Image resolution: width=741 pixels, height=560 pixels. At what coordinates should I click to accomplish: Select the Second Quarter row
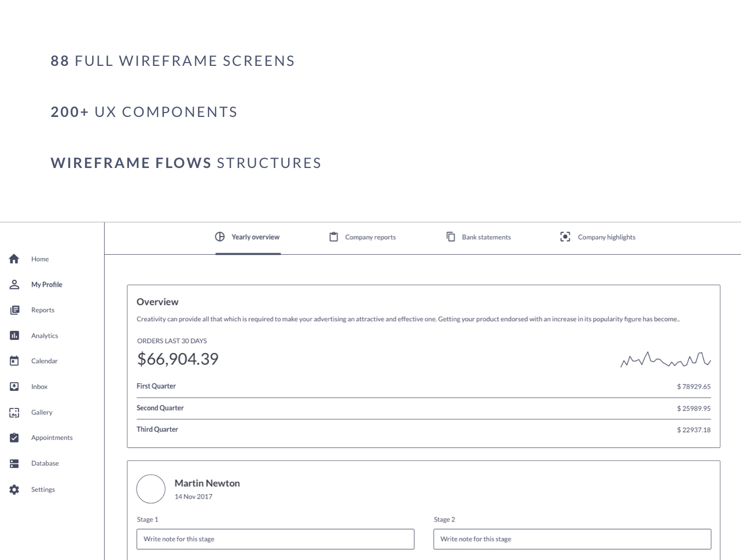pos(423,408)
